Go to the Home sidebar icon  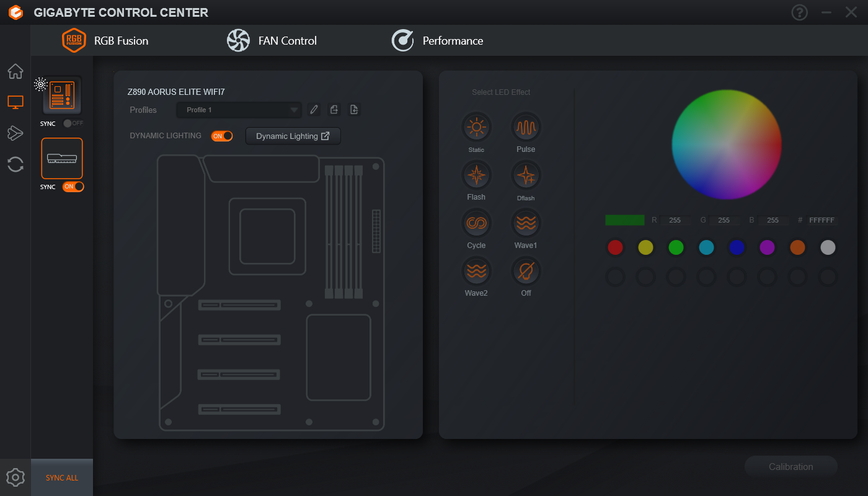(15, 71)
